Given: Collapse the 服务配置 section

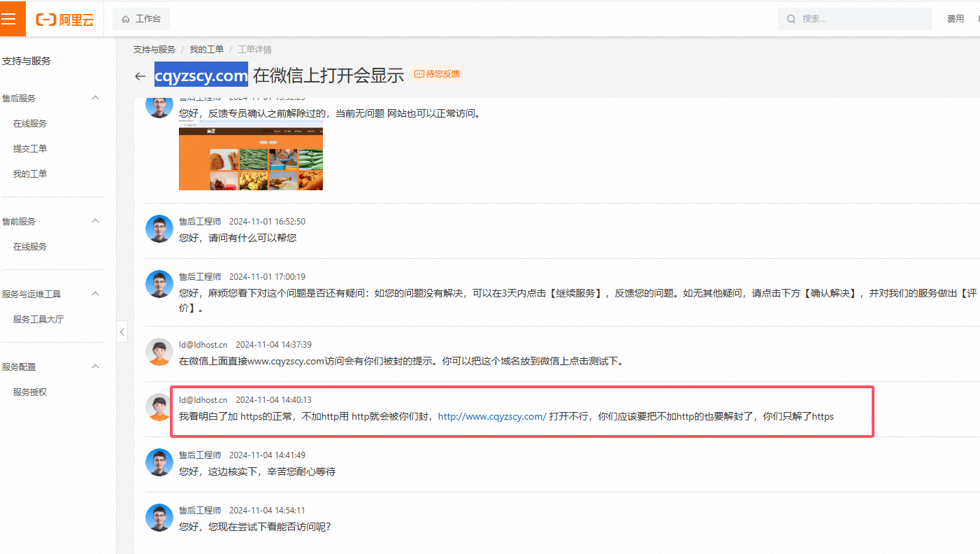Looking at the screenshot, I should click(96, 367).
